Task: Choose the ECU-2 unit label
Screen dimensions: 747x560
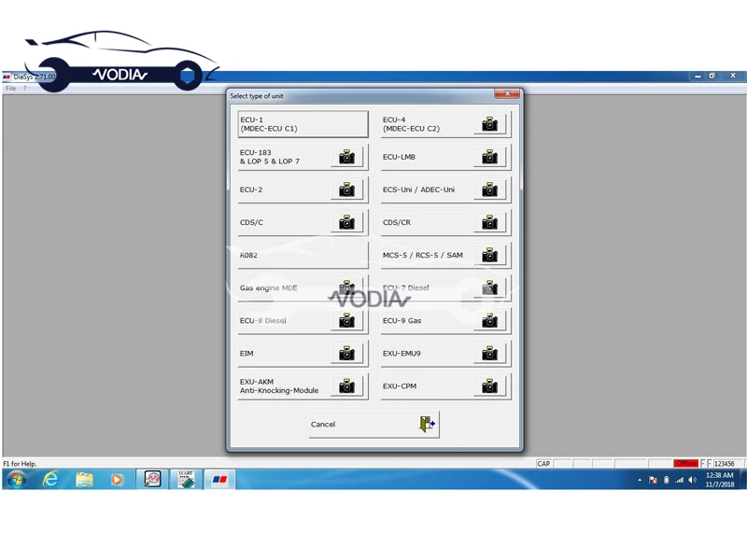Action: coord(251,189)
